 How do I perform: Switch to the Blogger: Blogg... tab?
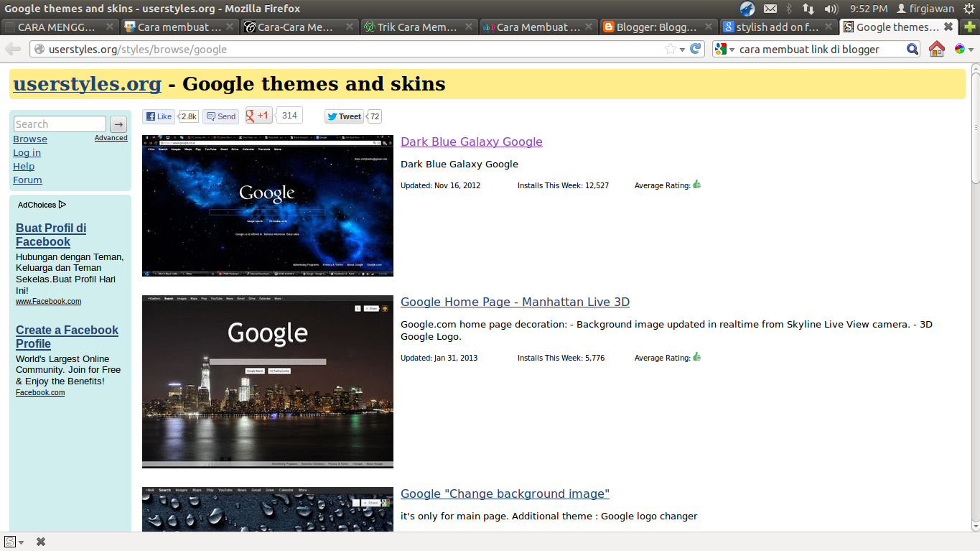coord(658,27)
